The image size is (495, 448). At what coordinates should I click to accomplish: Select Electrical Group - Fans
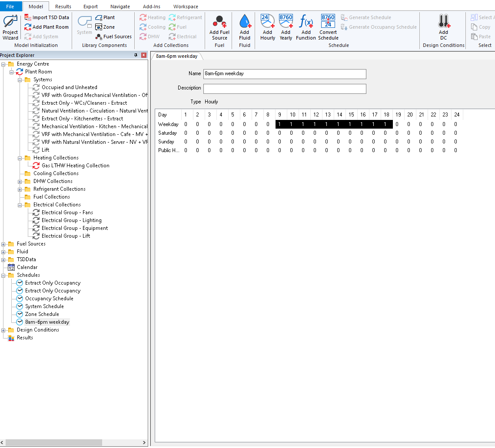coord(67,212)
